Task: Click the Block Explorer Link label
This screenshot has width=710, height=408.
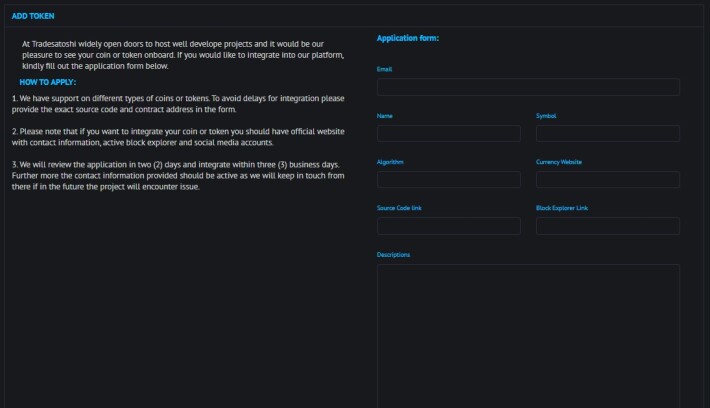Action: tap(562, 208)
